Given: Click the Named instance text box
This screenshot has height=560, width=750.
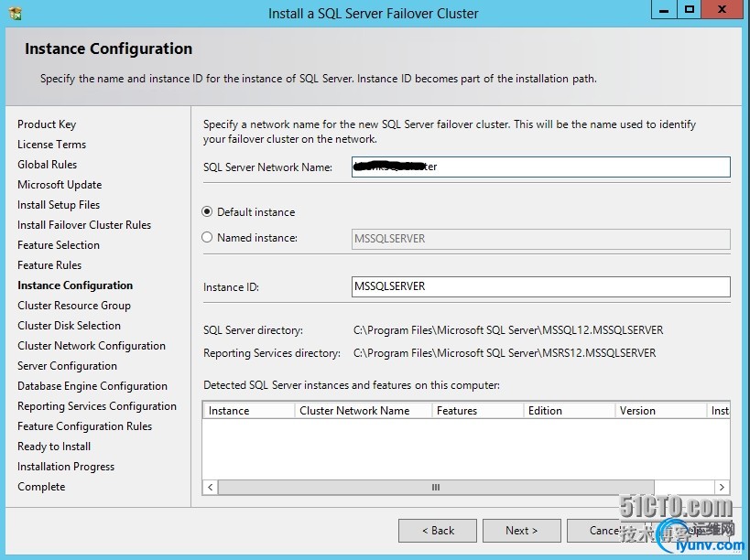Looking at the screenshot, I should tap(540, 239).
